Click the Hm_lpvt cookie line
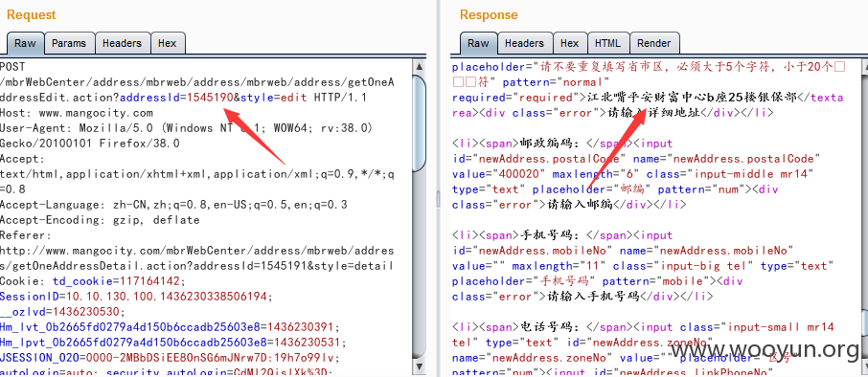 (173, 343)
